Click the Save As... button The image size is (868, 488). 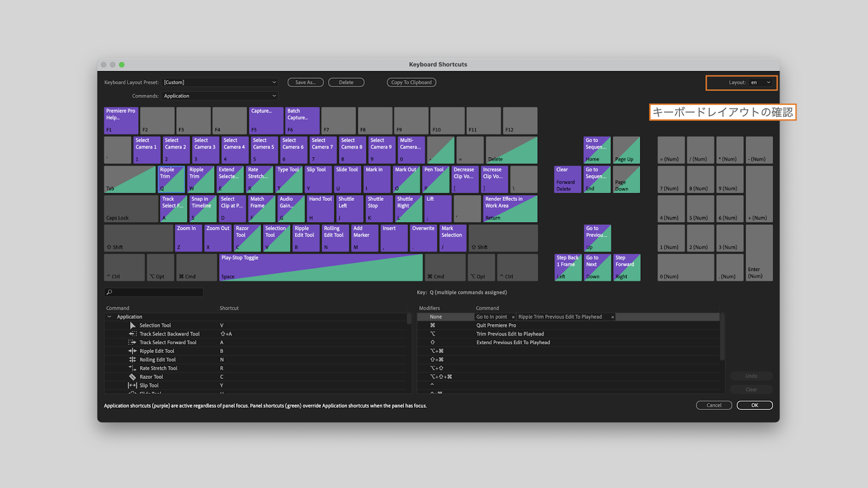pyautogui.click(x=305, y=82)
